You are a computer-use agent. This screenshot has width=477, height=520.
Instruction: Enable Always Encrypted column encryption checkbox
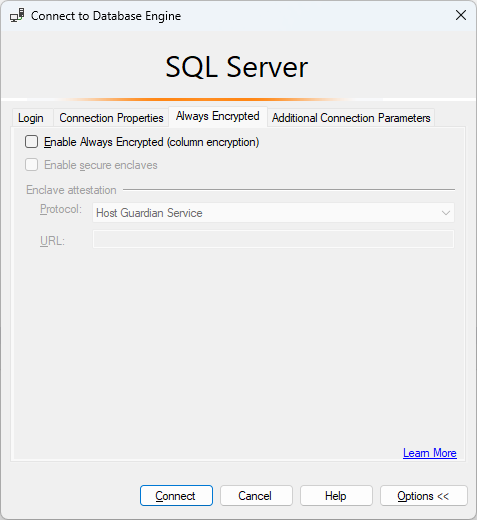click(x=32, y=142)
